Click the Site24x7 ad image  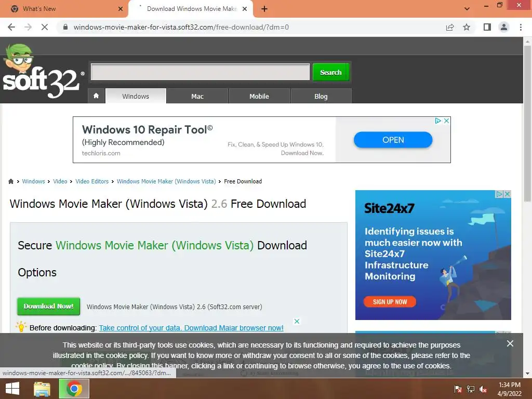click(x=433, y=255)
